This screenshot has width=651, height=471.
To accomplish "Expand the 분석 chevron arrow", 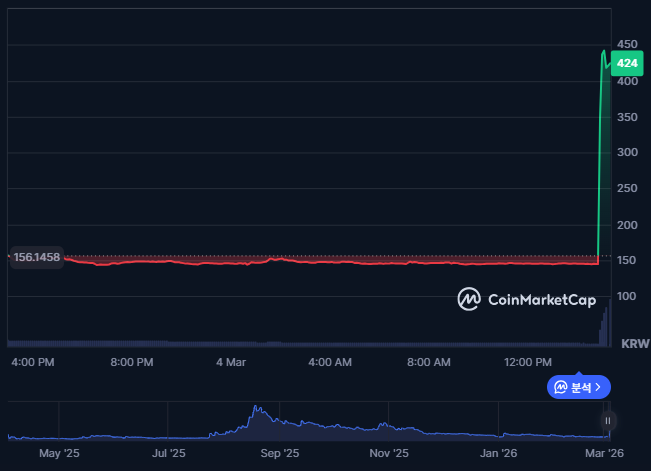I will (x=598, y=387).
